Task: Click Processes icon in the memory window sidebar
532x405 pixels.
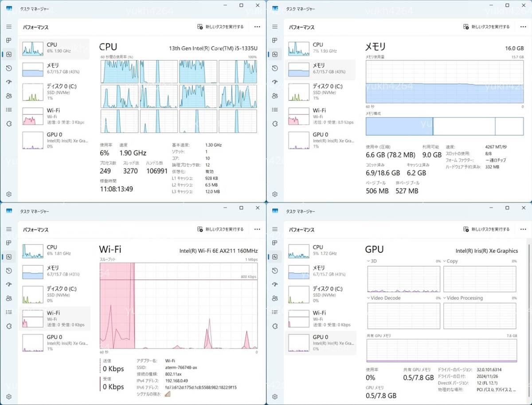Action: [274, 40]
